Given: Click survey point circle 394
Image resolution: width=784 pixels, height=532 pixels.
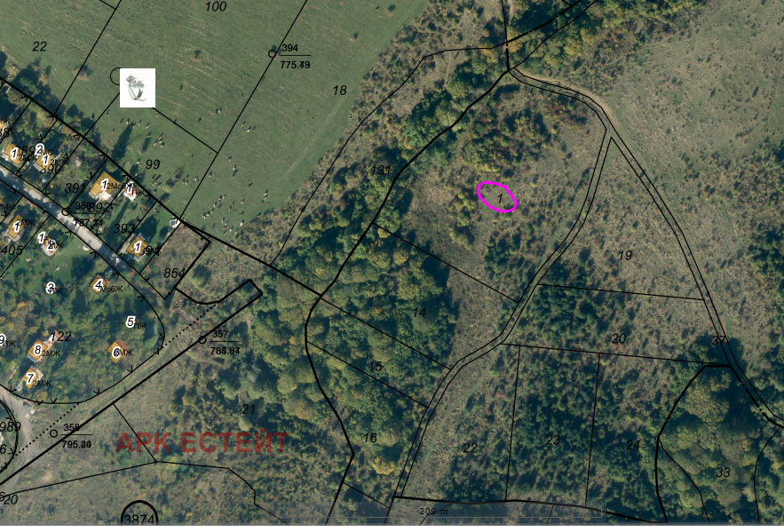Looking at the screenshot, I should [x=272, y=53].
